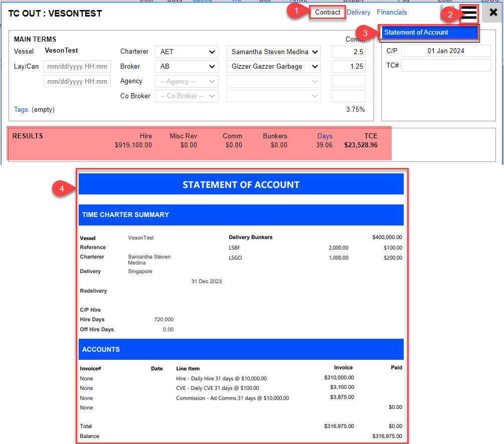Switch to the Delivery tab
504x444 pixels.
tap(358, 13)
